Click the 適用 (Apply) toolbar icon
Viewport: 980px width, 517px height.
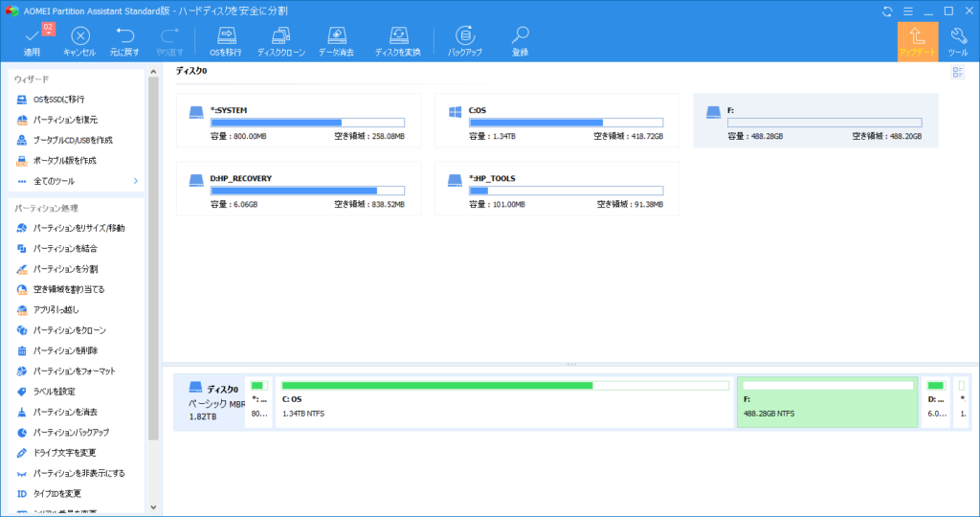click(x=32, y=41)
